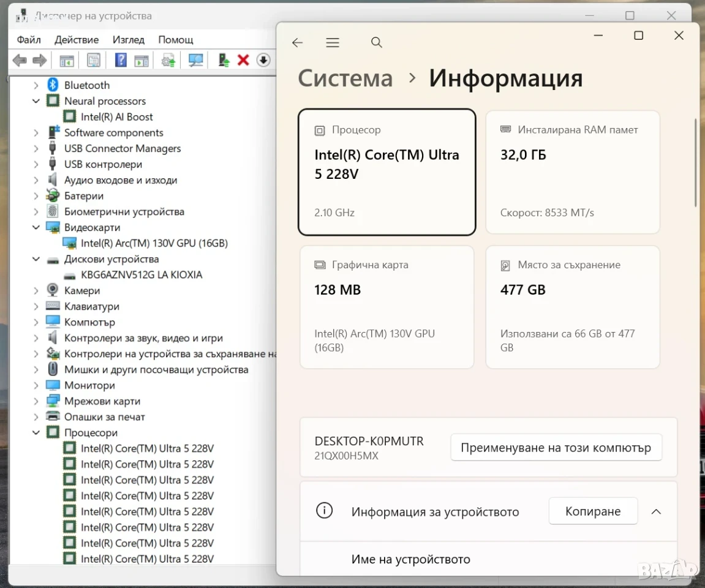705x588 pixels.
Task: Open the Място за съхранение card
Action: (x=572, y=307)
